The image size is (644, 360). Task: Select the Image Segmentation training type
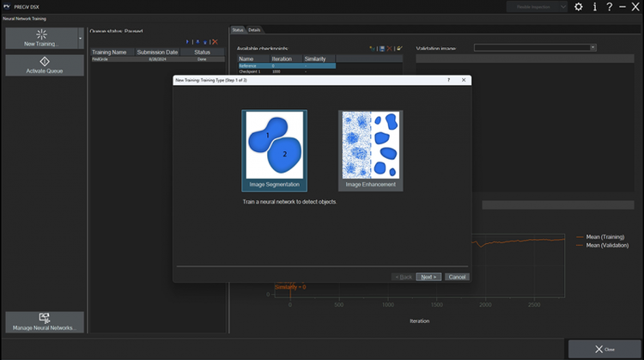tap(274, 149)
